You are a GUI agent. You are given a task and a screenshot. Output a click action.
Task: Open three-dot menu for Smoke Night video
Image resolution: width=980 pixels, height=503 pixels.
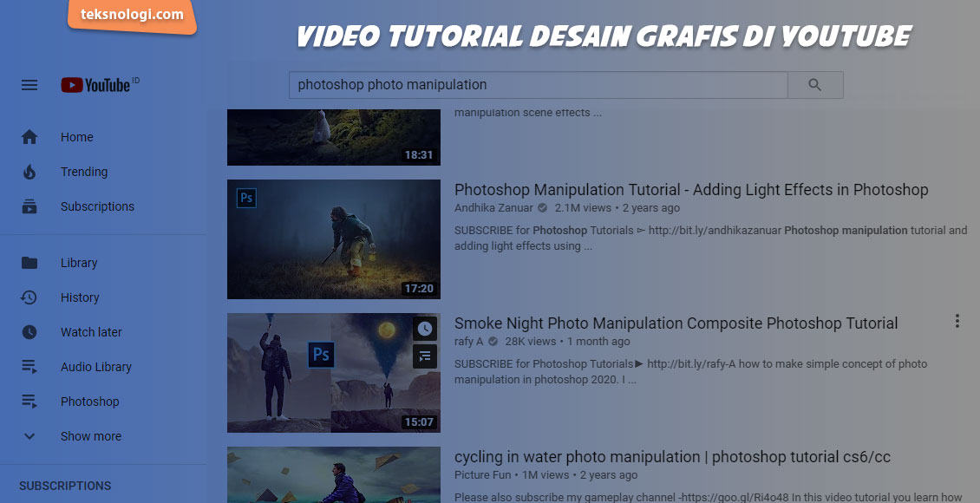(957, 322)
